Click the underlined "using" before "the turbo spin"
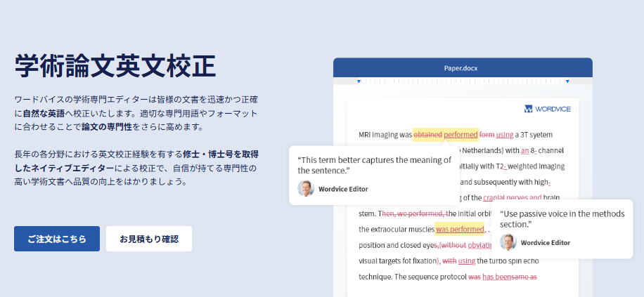This screenshot has width=644, height=297. (x=467, y=261)
